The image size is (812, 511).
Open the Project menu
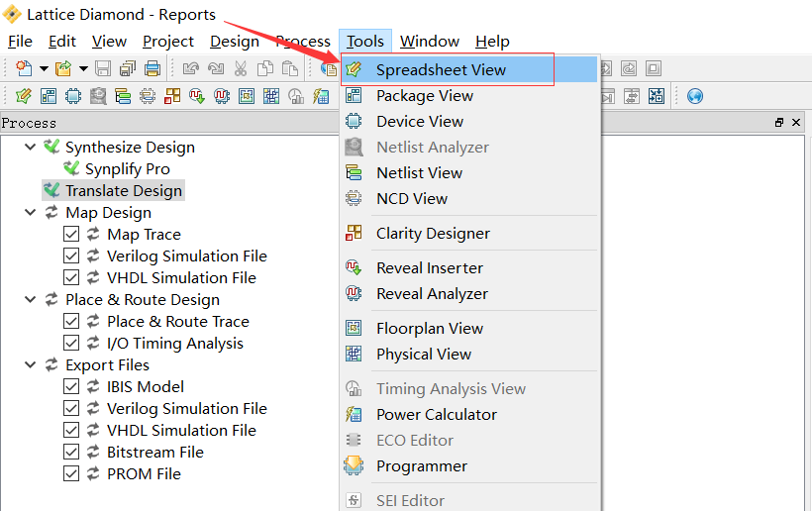[167, 41]
